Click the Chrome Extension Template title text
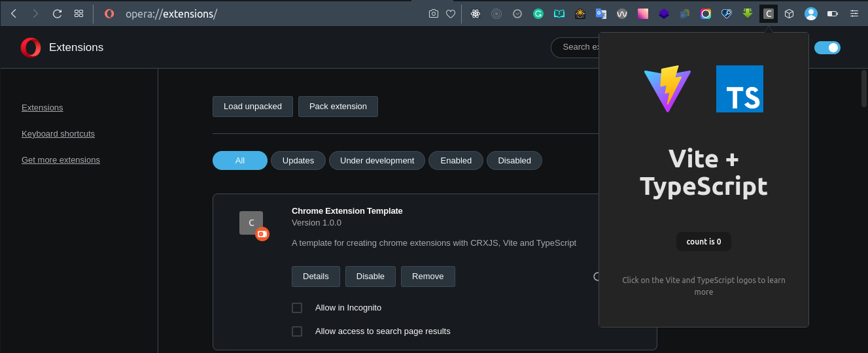This screenshot has width=868, height=353. 347,210
